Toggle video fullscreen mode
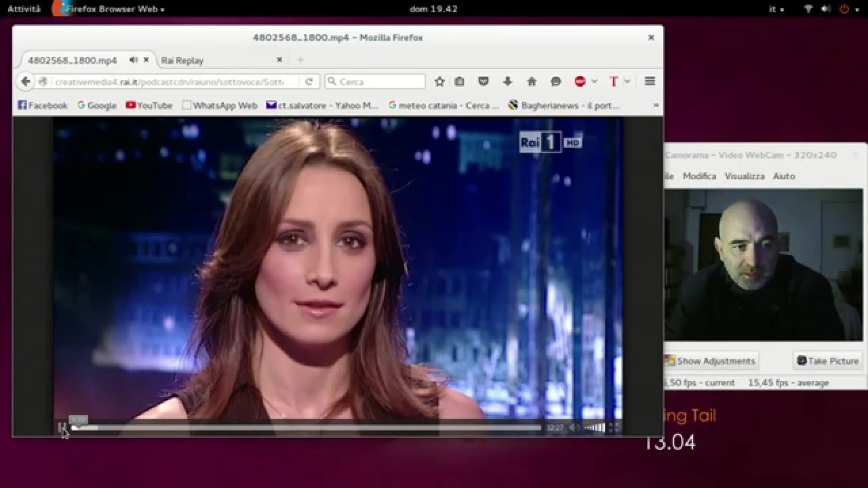Image resolution: width=868 pixels, height=488 pixels. click(613, 427)
